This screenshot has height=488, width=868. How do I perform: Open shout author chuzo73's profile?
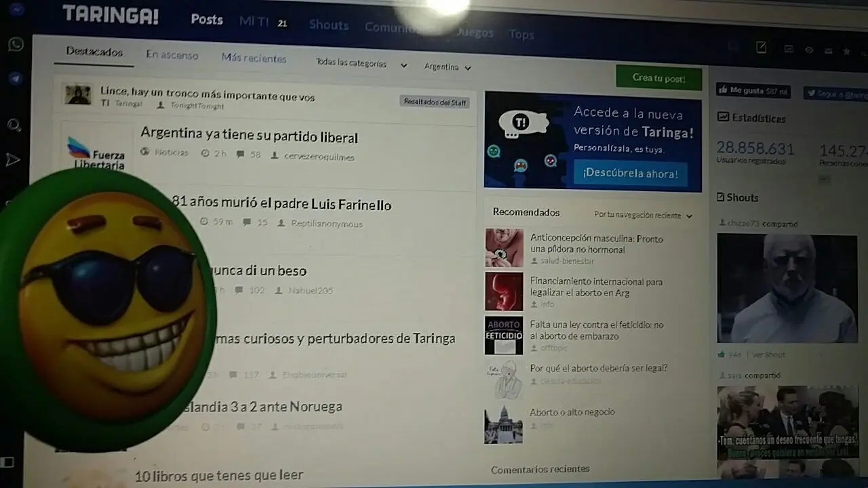click(743, 223)
